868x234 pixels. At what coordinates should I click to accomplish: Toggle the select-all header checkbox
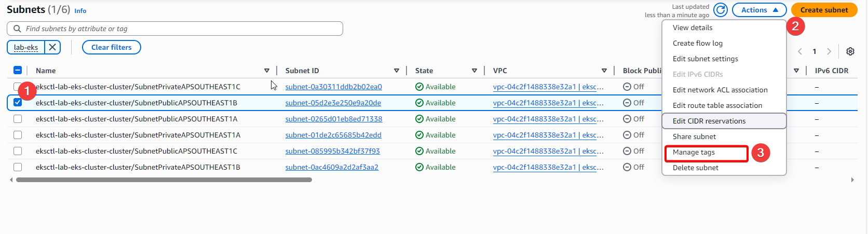18,71
